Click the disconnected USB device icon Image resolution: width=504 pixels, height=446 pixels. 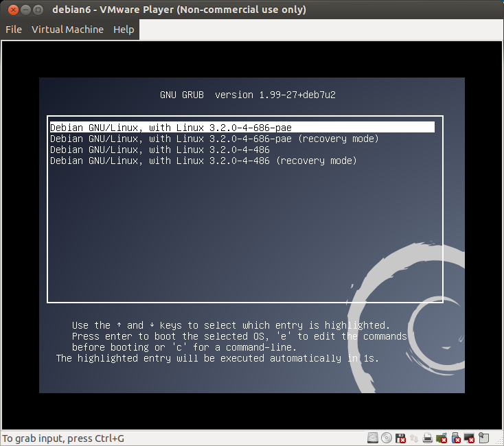tap(456, 438)
